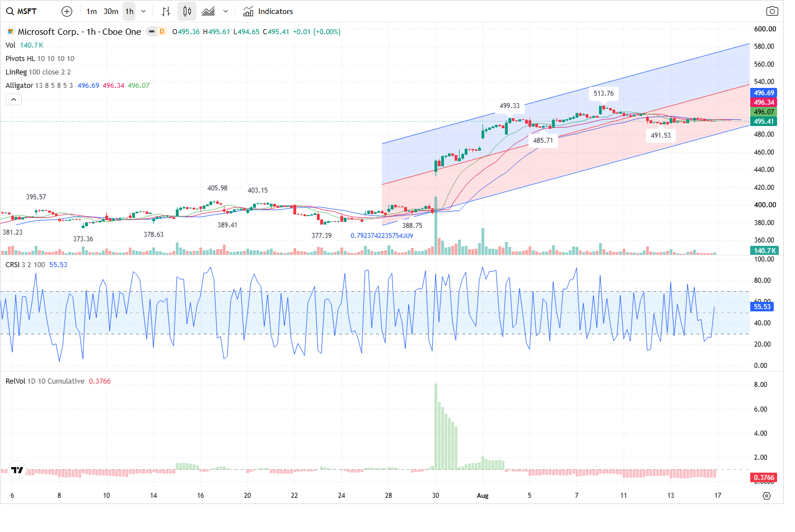This screenshot has height=532, width=795.
Task: Click the compare or add symbol plus icon
Action: (67, 11)
